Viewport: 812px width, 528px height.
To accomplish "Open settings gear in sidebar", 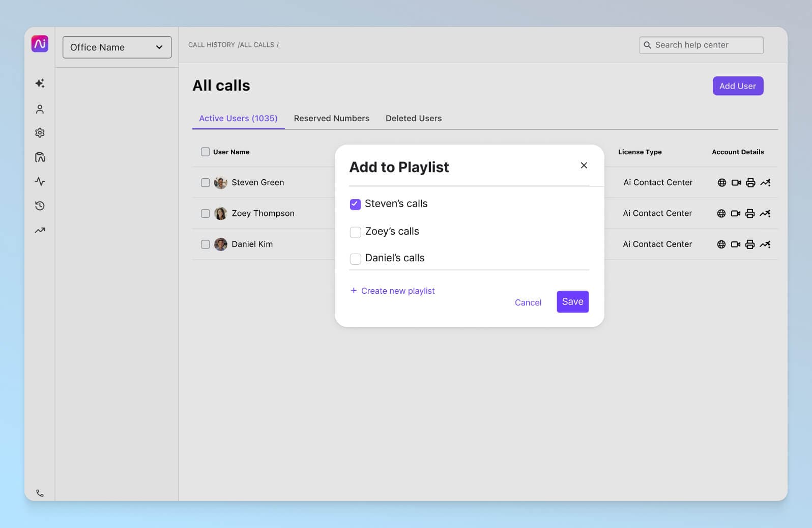I will pyautogui.click(x=40, y=133).
